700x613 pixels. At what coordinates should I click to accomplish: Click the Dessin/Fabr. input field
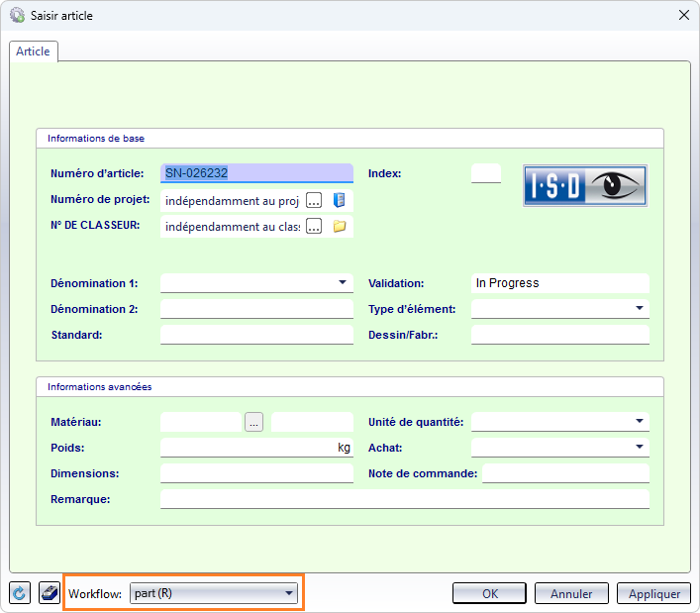click(x=560, y=335)
